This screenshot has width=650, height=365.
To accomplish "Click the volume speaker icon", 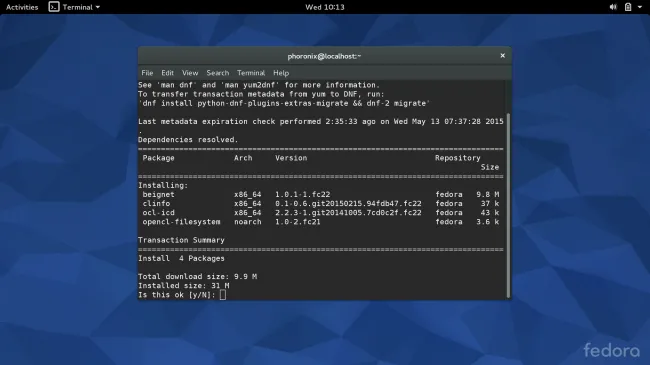I will click(x=613, y=7).
